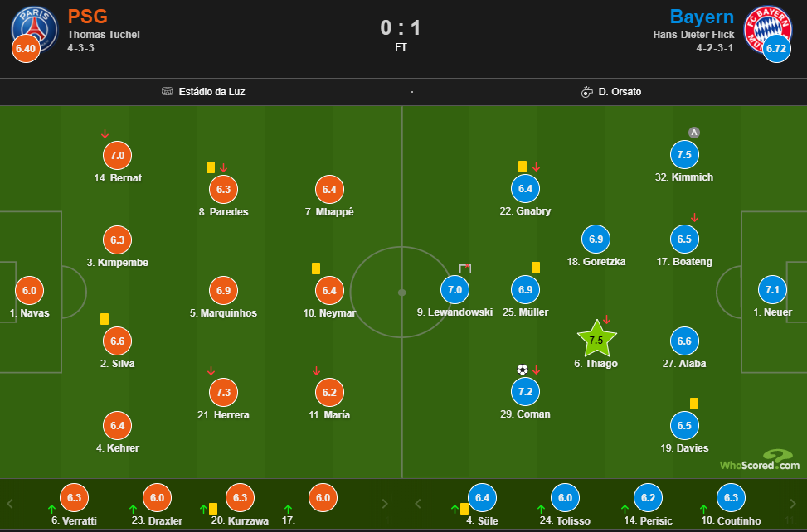Click the goal ball icon above Coman
The width and height of the screenshot is (807, 532).
click(523, 370)
